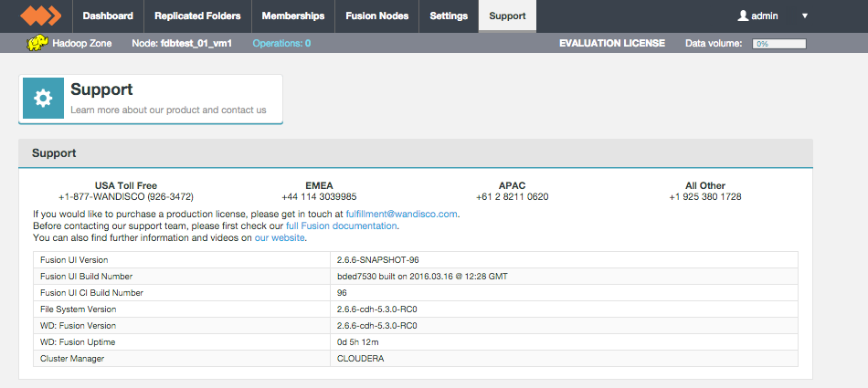The width and height of the screenshot is (868, 388).
Task: Click the Fusion UI Version row label
Action: point(74,259)
